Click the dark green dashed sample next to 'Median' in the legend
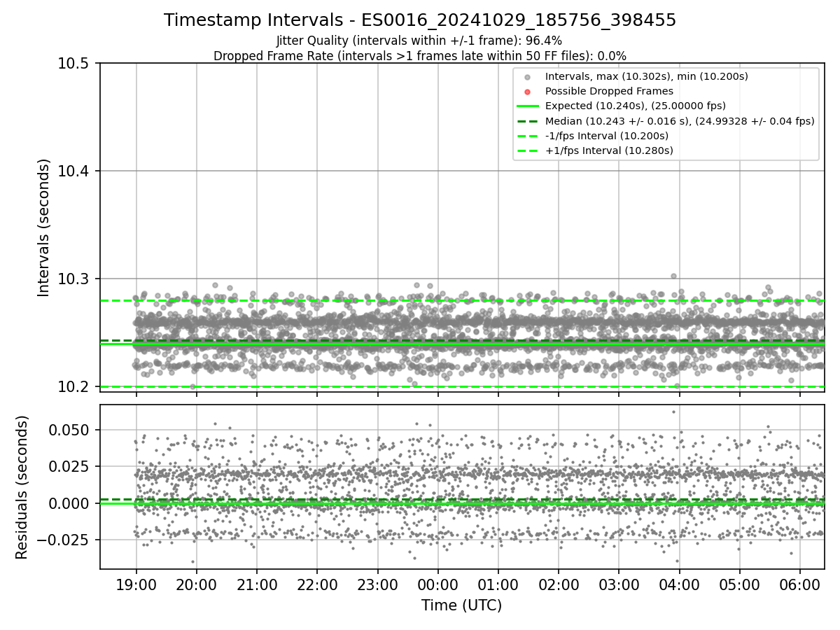840x630 pixels. tap(528, 120)
